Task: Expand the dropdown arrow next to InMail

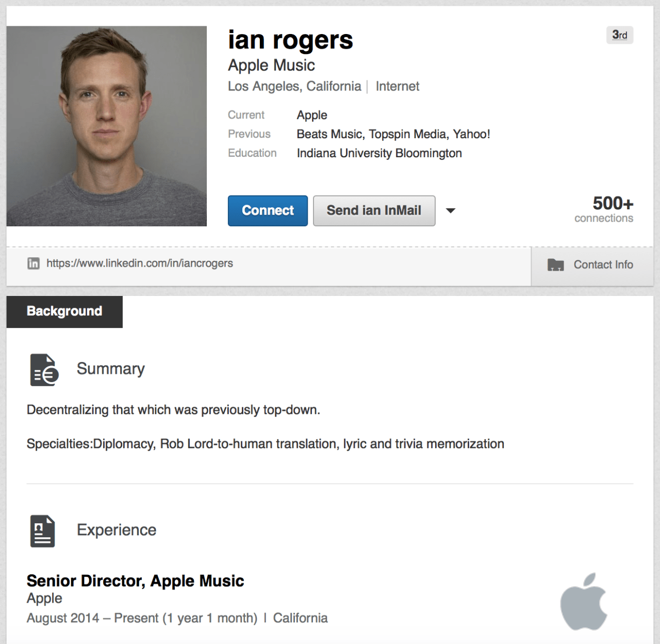Action: [451, 210]
